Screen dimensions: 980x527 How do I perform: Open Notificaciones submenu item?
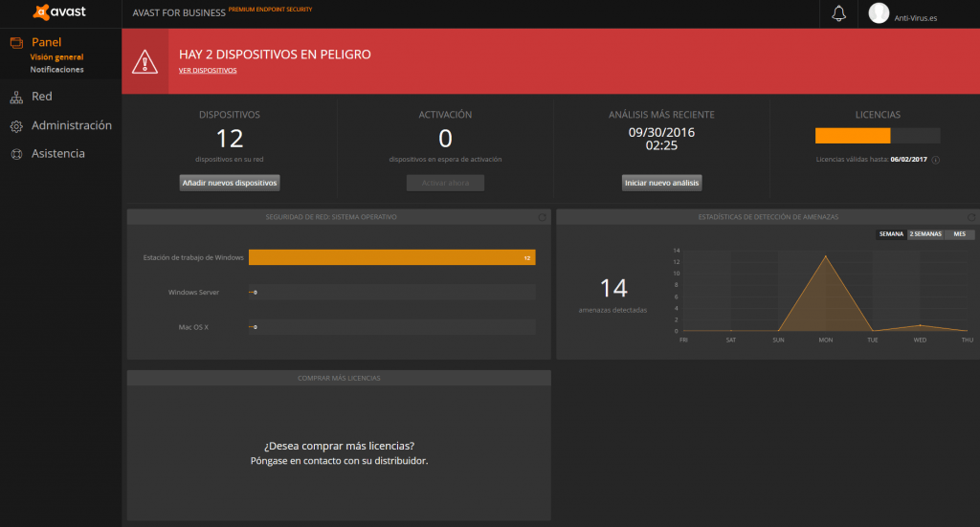tap(56, 69)
